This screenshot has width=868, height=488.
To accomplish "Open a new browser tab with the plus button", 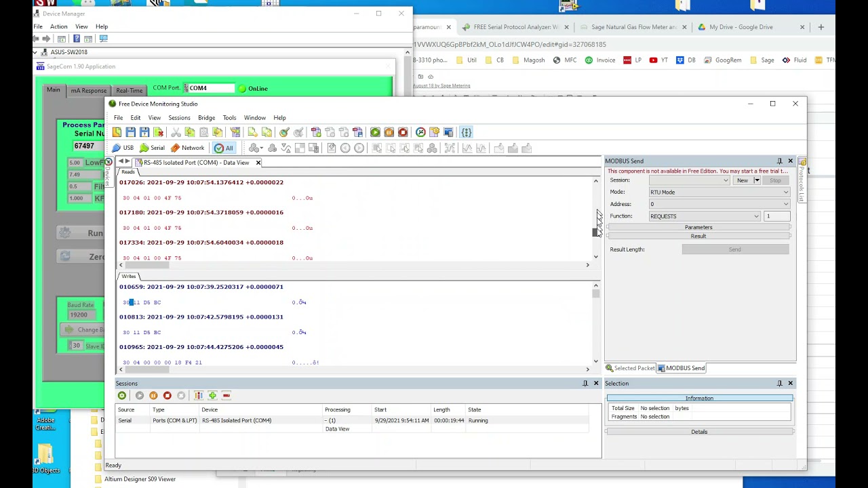I will pyautogui.click(x=821, y=27).
